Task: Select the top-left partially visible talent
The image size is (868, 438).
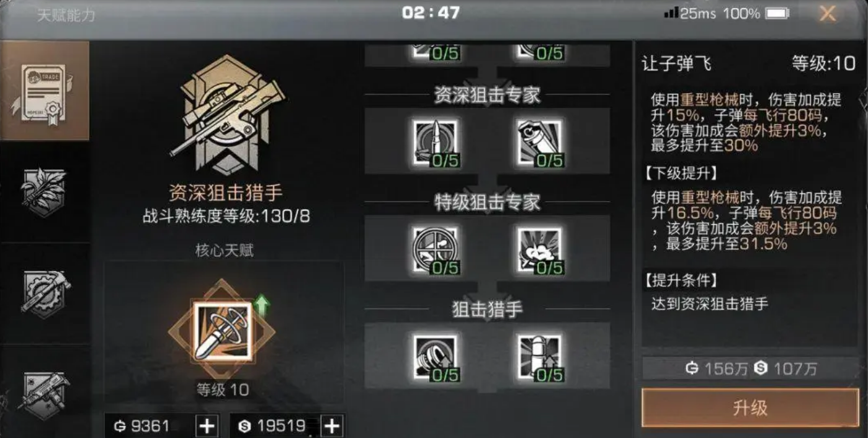Action: pos(435,52)
